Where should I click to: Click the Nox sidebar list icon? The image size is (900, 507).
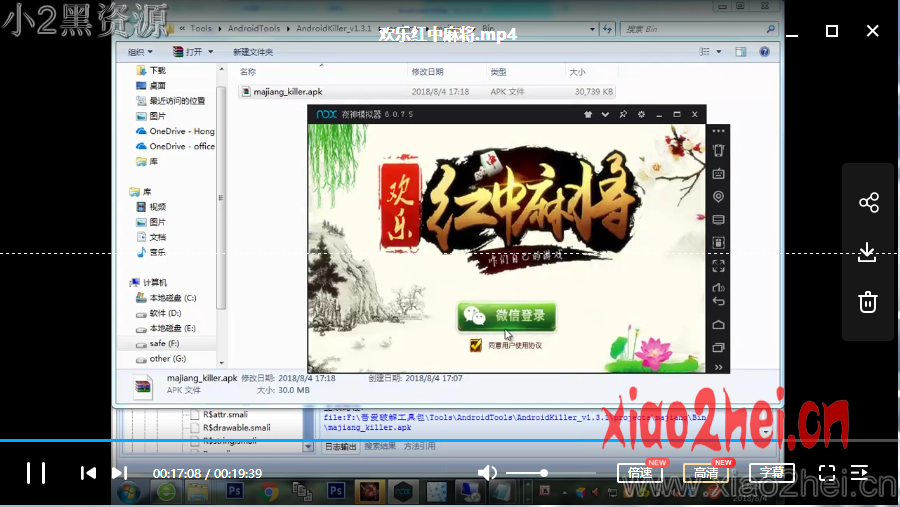718,220
